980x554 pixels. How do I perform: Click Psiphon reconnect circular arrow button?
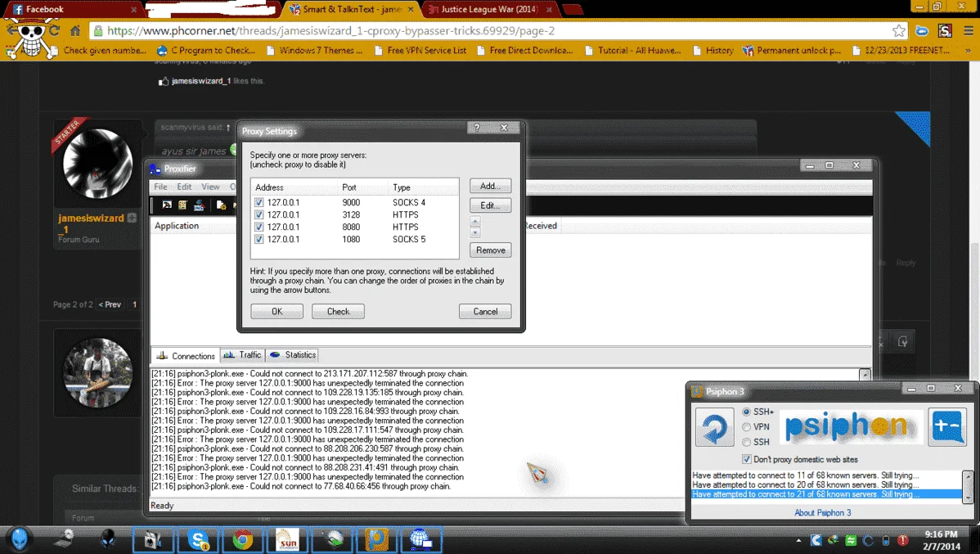714,426
